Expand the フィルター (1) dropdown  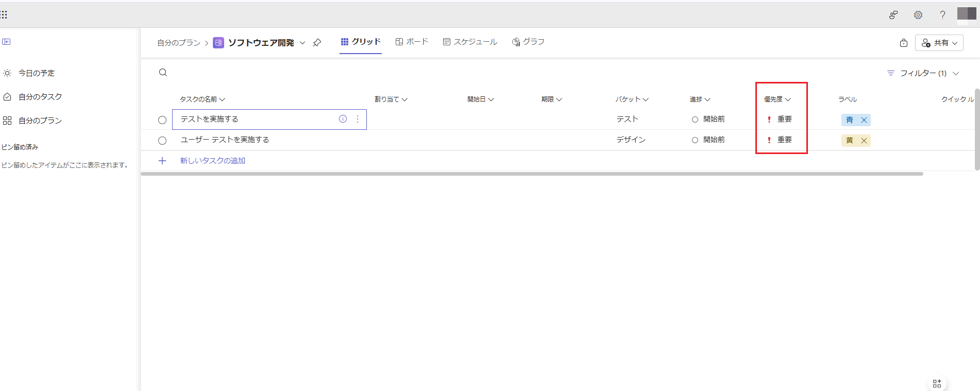coord(922,73)
